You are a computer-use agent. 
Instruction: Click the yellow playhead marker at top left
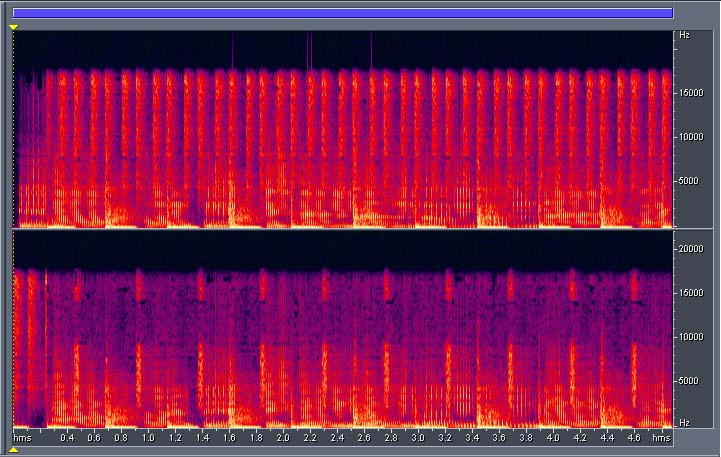tap(14, 28)
